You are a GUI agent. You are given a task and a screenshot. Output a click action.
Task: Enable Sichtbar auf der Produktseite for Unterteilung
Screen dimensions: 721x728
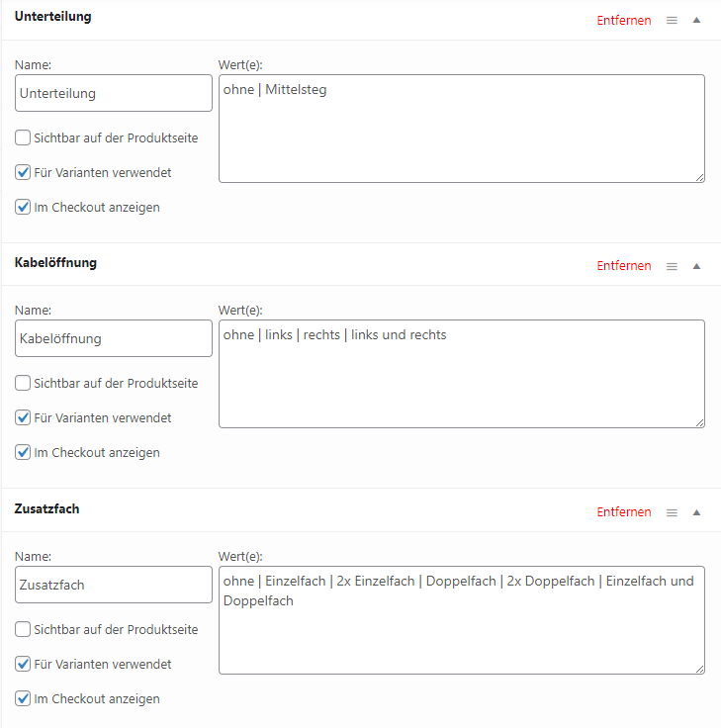(23, 137)
